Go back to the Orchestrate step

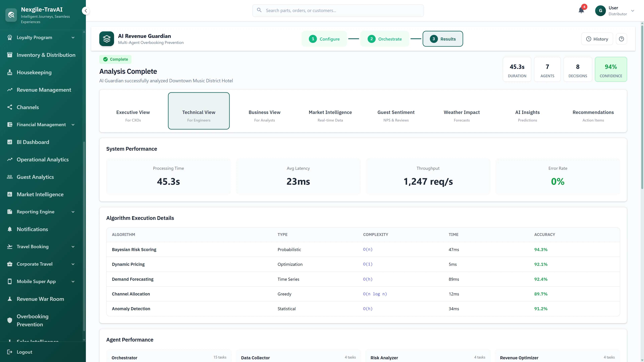(385, 39)
